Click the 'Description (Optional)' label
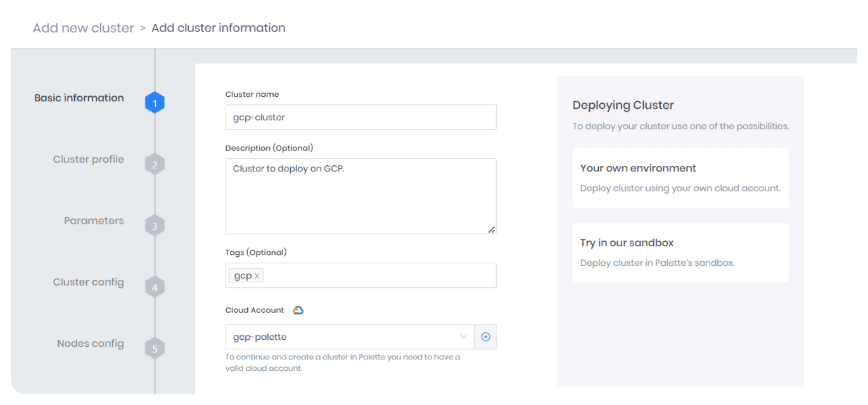 point(269,148)
